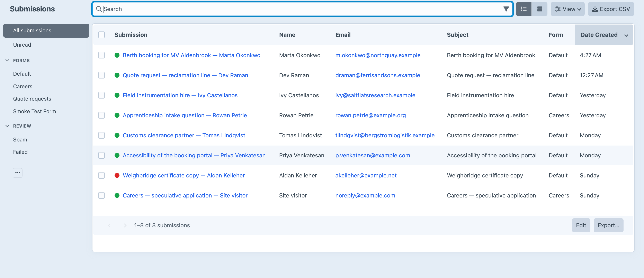Screen dimensions: 644x278
Task: Open the Spam review list
Action: click(x=20, y=139)
